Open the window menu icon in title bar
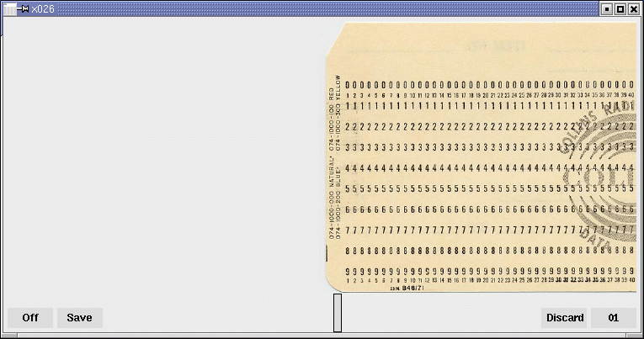This screenshot has width=644, height=339. 10,8
